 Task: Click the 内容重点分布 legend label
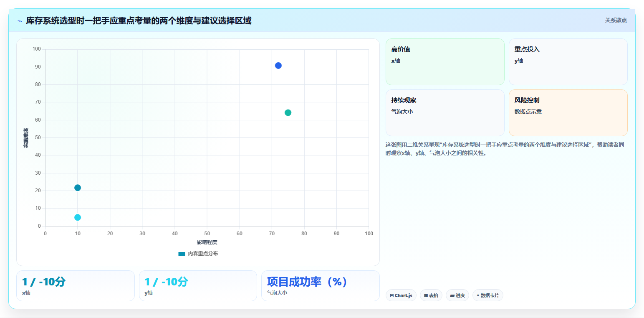(x=203, y=254)
